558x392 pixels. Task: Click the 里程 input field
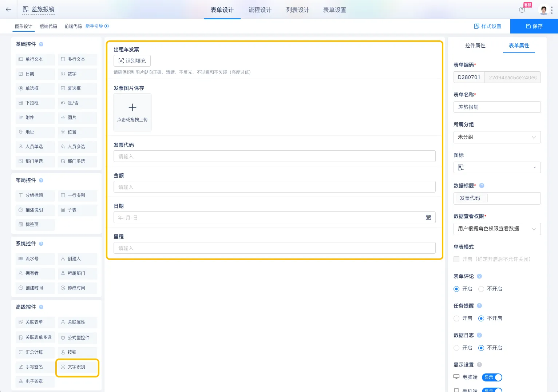(x=274, y=248)
